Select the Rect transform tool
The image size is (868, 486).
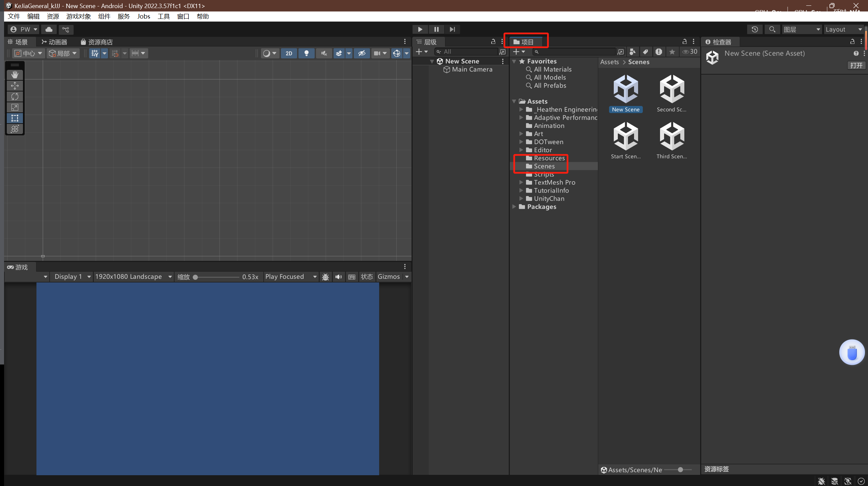point(15,118)
